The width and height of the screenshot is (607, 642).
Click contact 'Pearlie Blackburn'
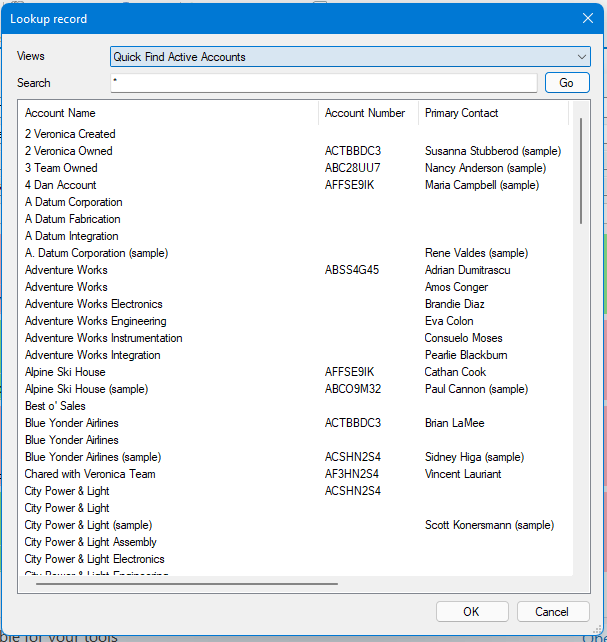pyautogui.click(x=466, y=355)
